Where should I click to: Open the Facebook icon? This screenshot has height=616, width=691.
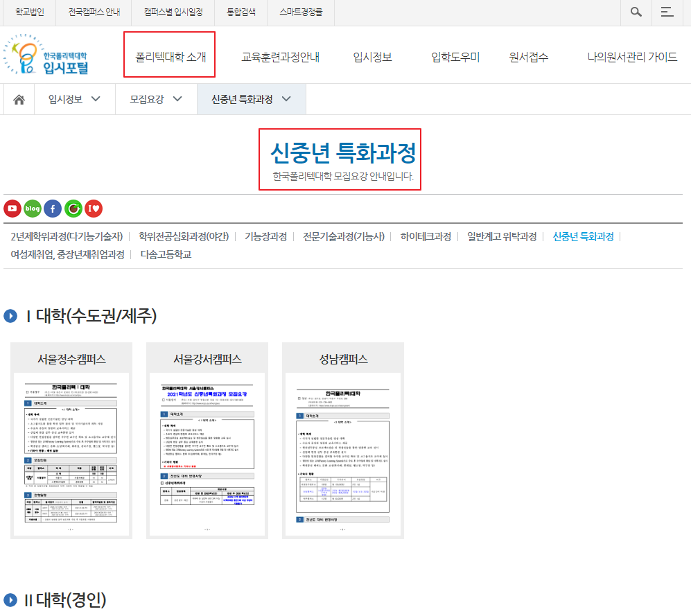click(53, 209)
